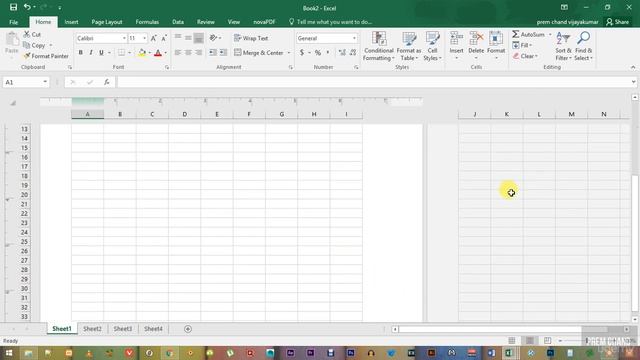Open Conditional Formatting
Screen dimensions: 640x360
[x=378, y=46]
